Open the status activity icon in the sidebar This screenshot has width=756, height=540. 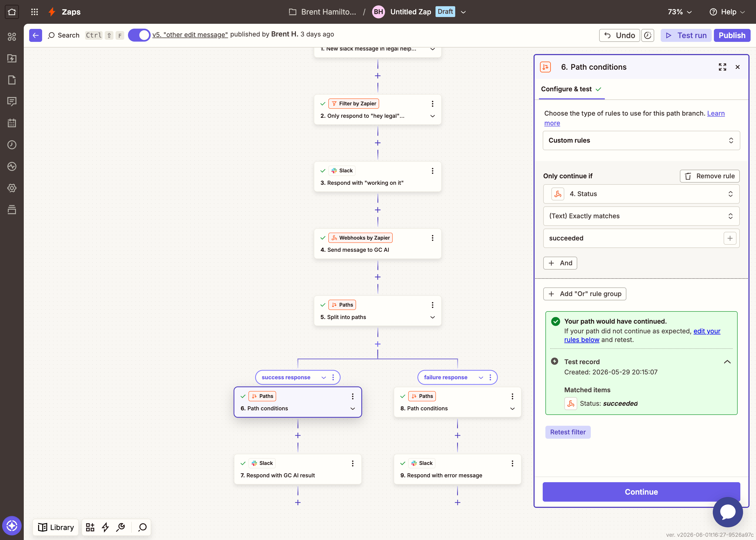(x=12, y=166)
